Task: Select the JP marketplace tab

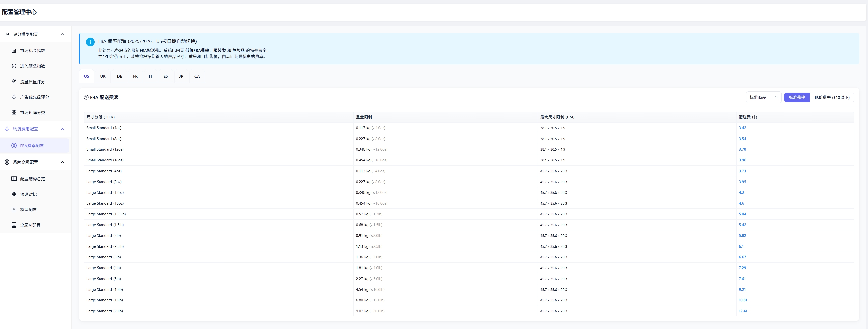Action: [x=181, y=76]
